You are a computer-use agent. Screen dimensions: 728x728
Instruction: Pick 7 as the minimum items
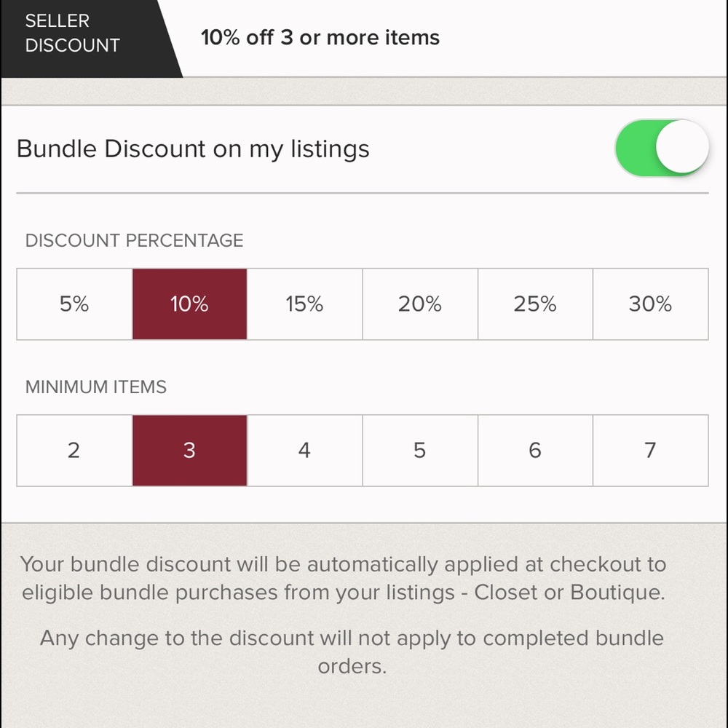[650, 451]
